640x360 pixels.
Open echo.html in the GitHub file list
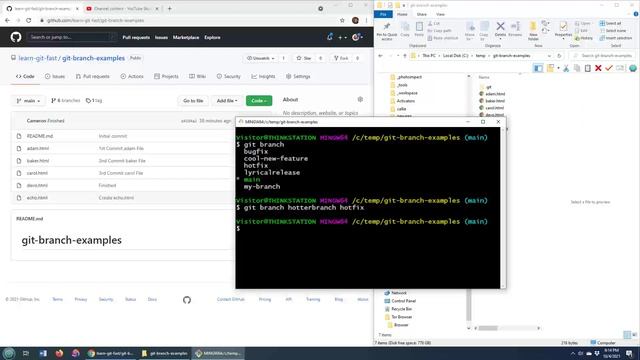(37, 198)
